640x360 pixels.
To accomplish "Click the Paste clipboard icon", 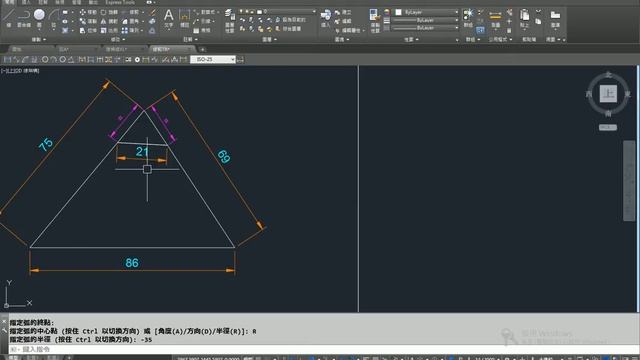I will click(x=524, y=18).
